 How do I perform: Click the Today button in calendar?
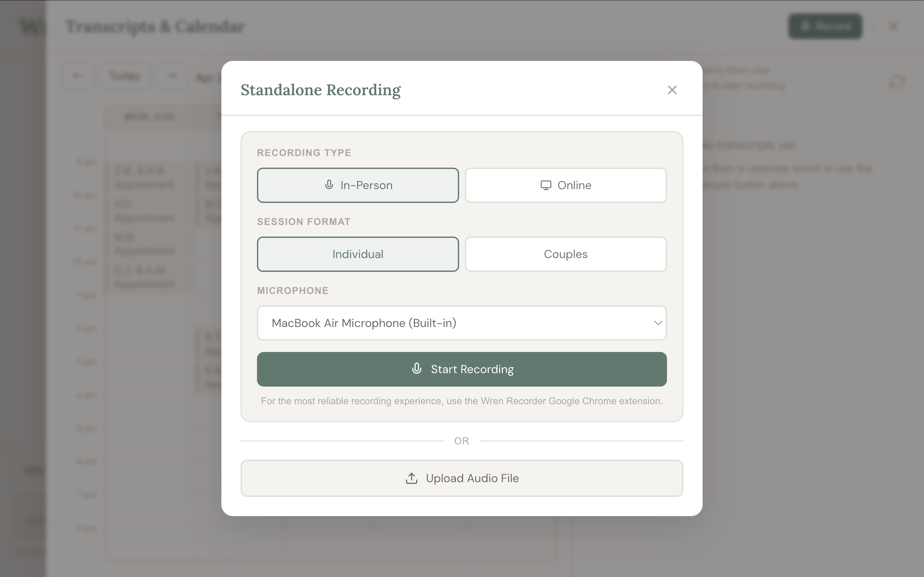pos(124,76)
